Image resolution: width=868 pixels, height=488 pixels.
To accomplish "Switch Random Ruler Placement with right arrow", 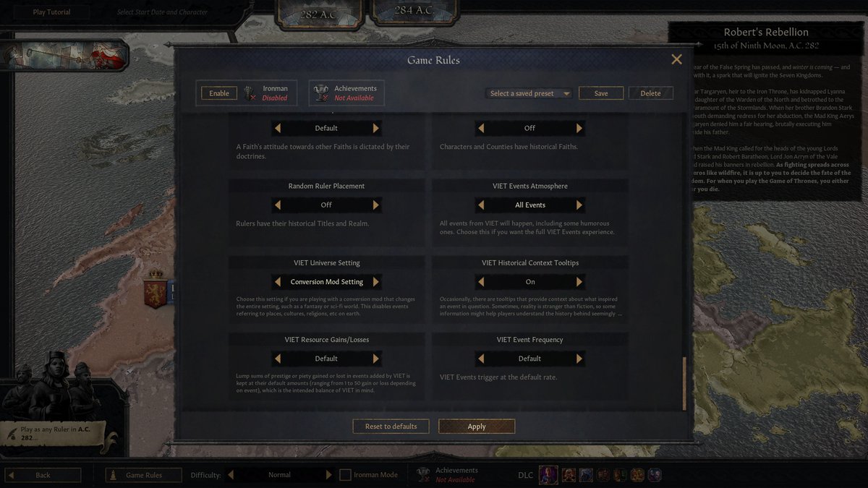I will [375, 205].
